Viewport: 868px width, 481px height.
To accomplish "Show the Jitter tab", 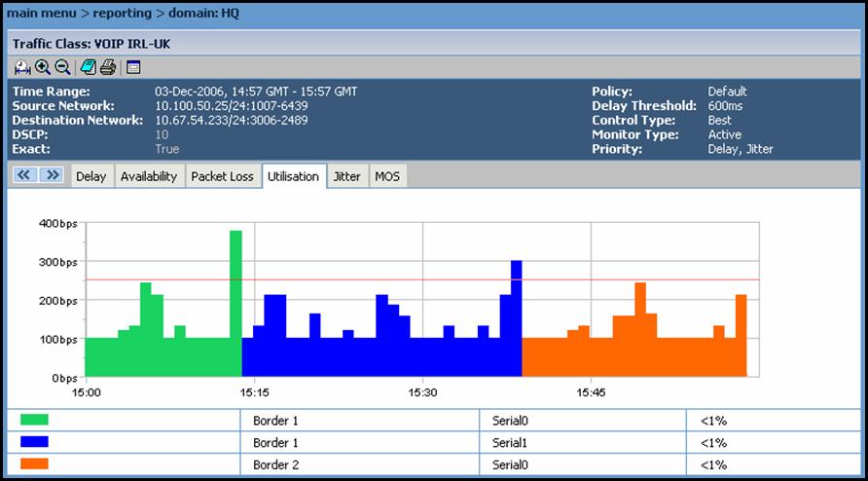I will (x=346, y=176).
